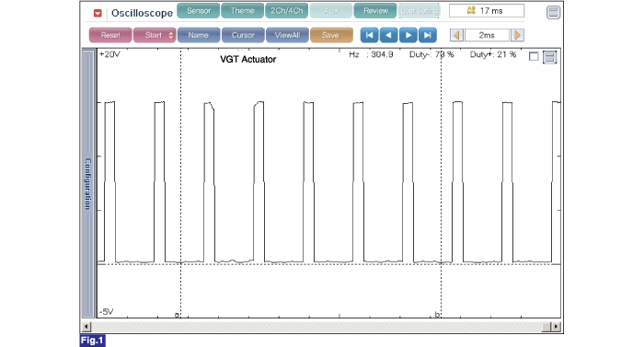Save the waveform with the Save button
The height and width of the screenshot is (347, 644).
[x=331, y=35]
